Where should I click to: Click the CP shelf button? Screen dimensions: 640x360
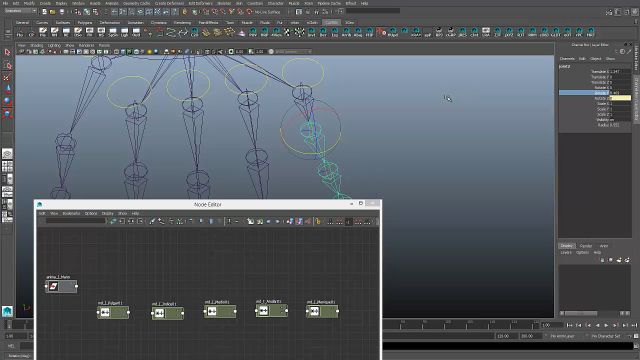coord(31,32)
